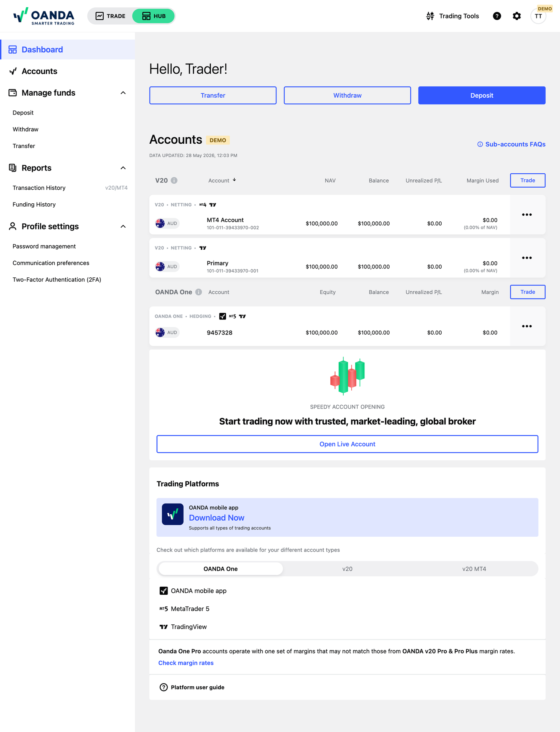Open Transaction History report
The height and width of the screenshot is (732, 560).
coord(39,188)
